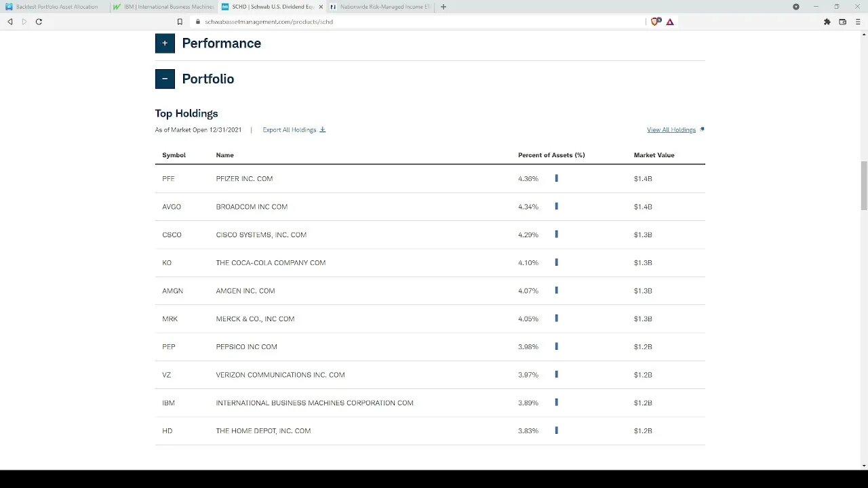Viewport: 868px width, 488px height.
Task: Click the profile circle icon in title bar
Action: (x=796, y=7)
